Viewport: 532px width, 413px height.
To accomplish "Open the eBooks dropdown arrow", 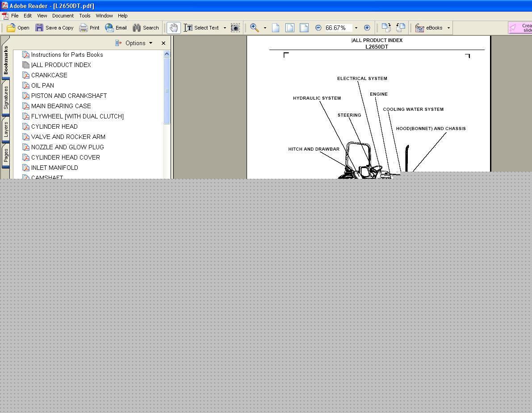I will (448, 28).
